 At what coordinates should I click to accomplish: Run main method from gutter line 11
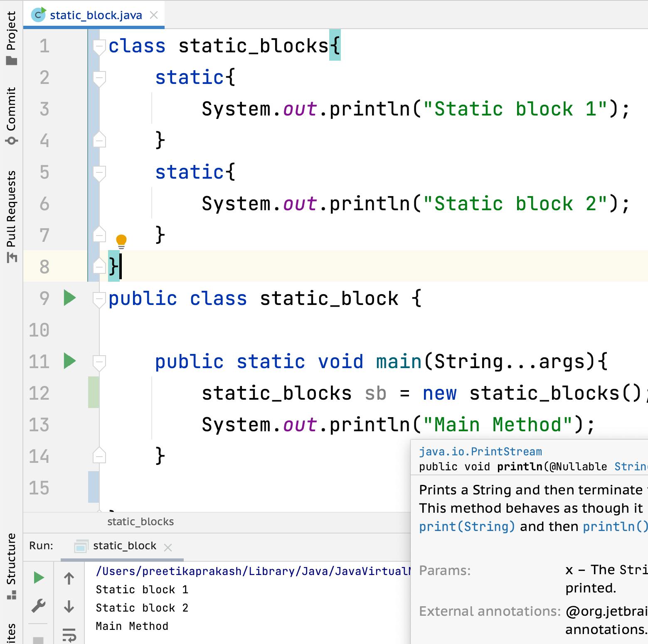click(x=69, y=361)
